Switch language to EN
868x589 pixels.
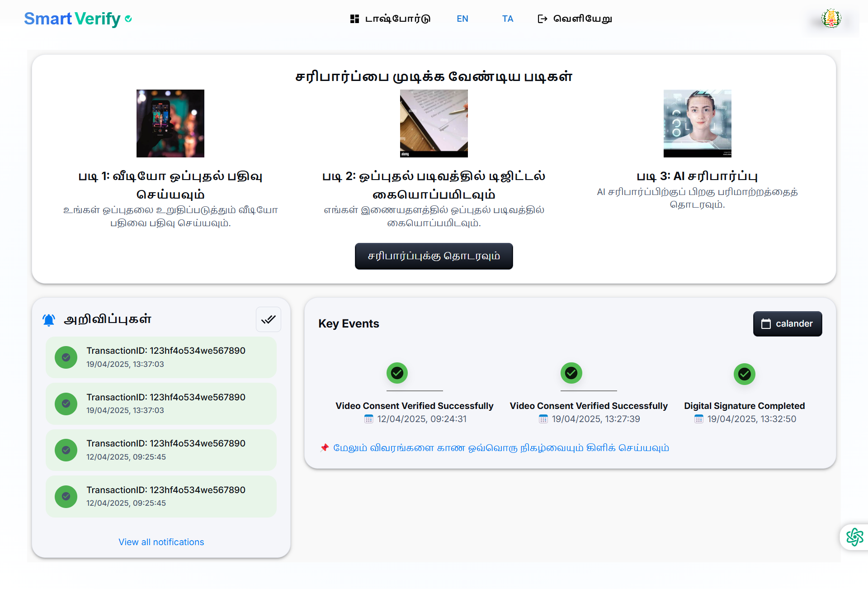462,19
